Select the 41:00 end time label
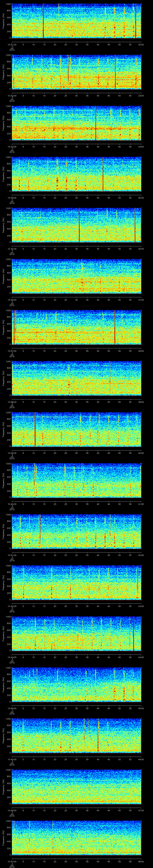 [x=141, y=504]
